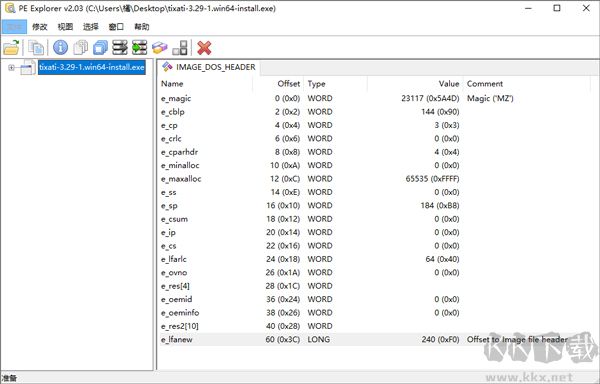Click the black rows arrow icon

click(x=120, y=47)
